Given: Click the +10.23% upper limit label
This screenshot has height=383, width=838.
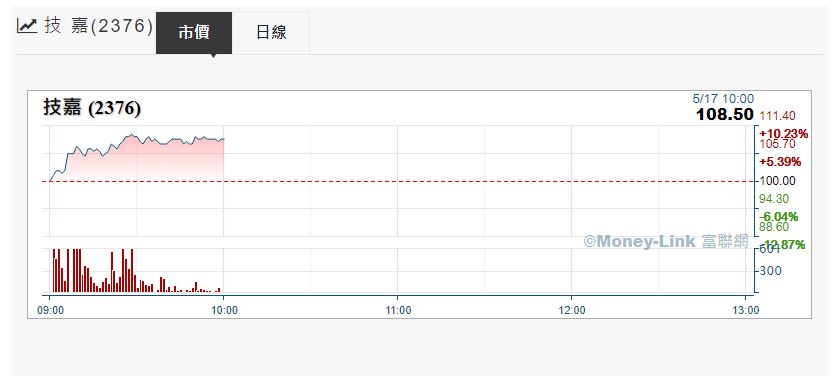Looking at the screenshot, I should click(783, 134).
